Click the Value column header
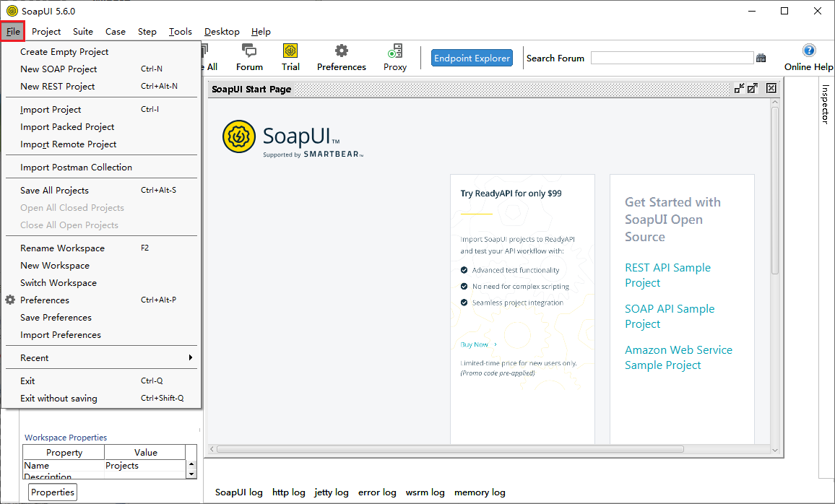 click(x=145, y=453)
